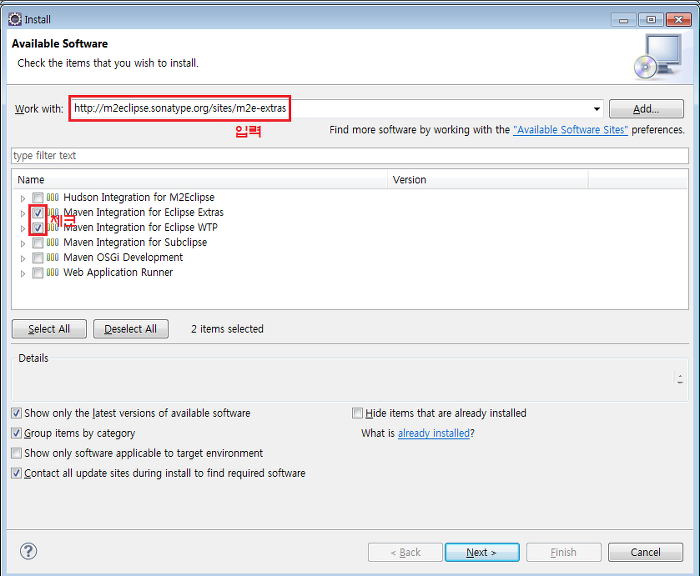
Task: Click the Eclipse icon in title bar
Action: (x=15, y=19)
